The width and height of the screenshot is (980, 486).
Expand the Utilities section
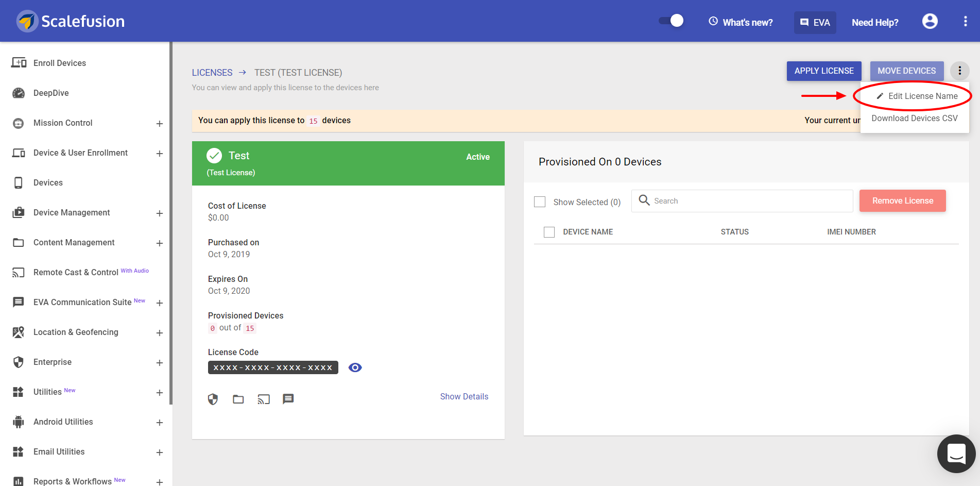(160, 393)
